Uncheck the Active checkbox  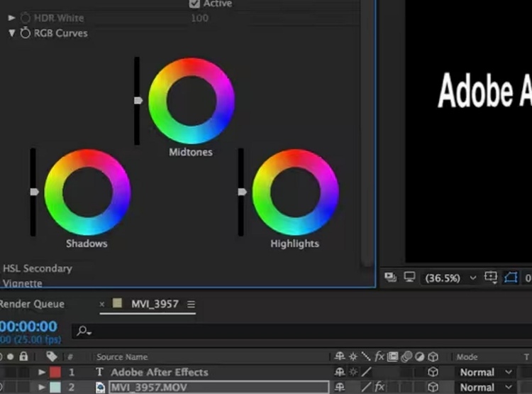pyautogui.click(x=194, y=4)
